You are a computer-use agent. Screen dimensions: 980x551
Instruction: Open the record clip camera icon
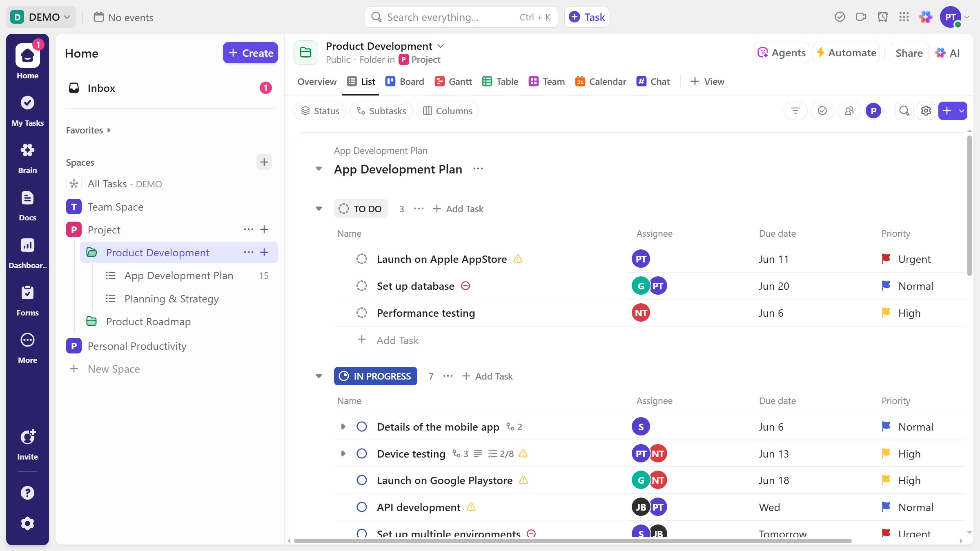pos(861,17)
